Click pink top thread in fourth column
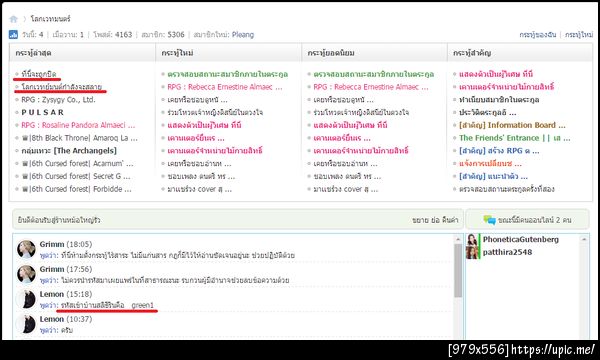 point(496,74)
